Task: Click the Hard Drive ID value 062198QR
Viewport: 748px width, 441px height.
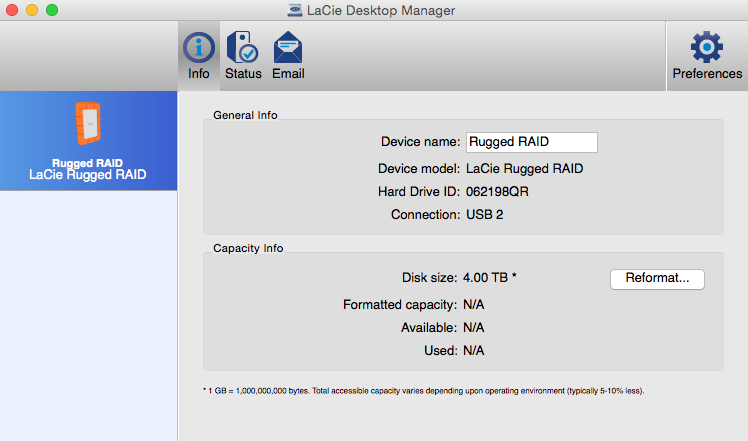Action: point(497,192)
